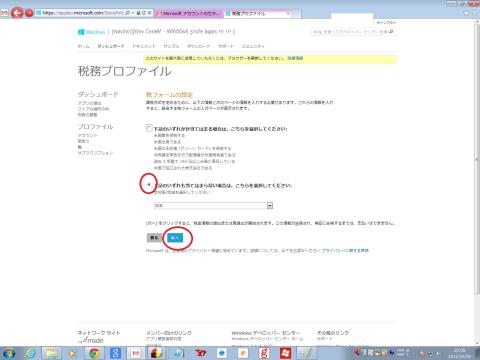Viewport: 480px width, 360px height.
Task: Open the msdn network site link in footer
Action: (x=91, y=340)
